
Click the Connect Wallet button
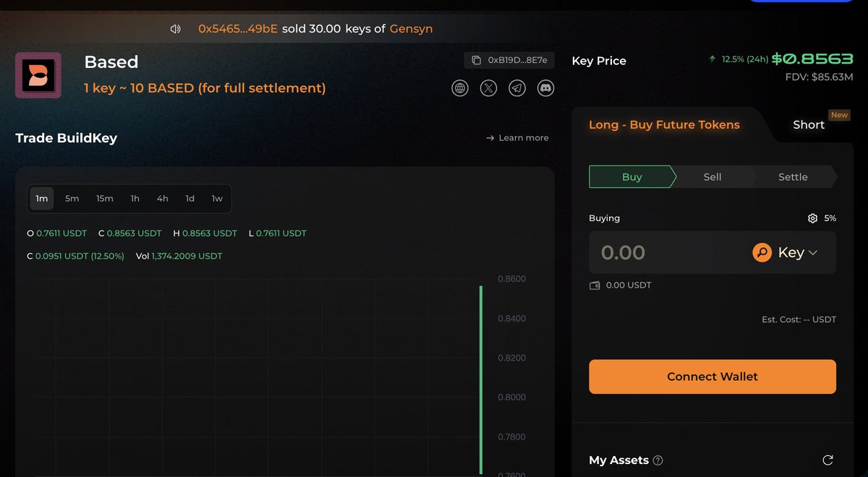coord(712,377)
